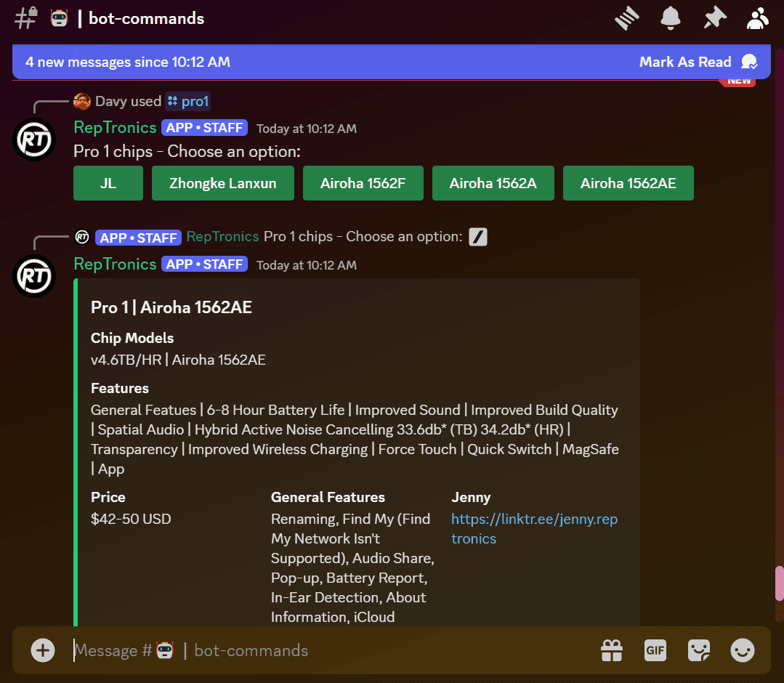Focus the Message bot-commands input field
784x683 pixels.
pyautogui.click(x=330, y=650)
